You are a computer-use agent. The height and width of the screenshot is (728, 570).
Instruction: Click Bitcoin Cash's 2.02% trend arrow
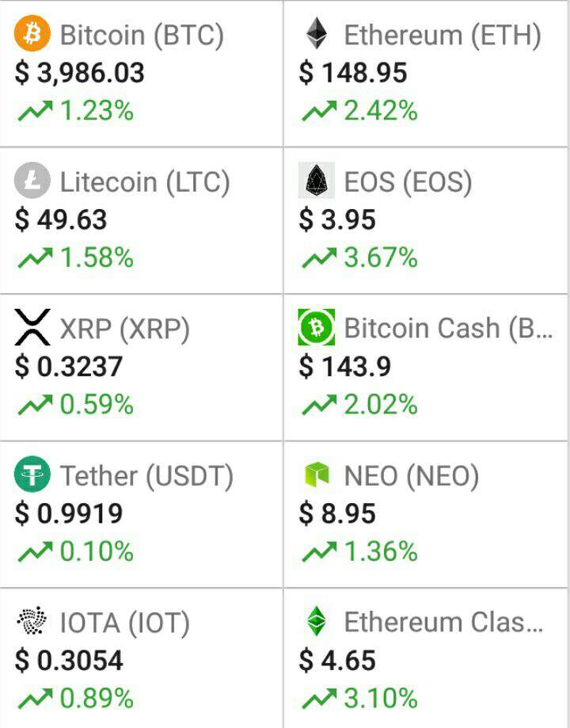319,406
